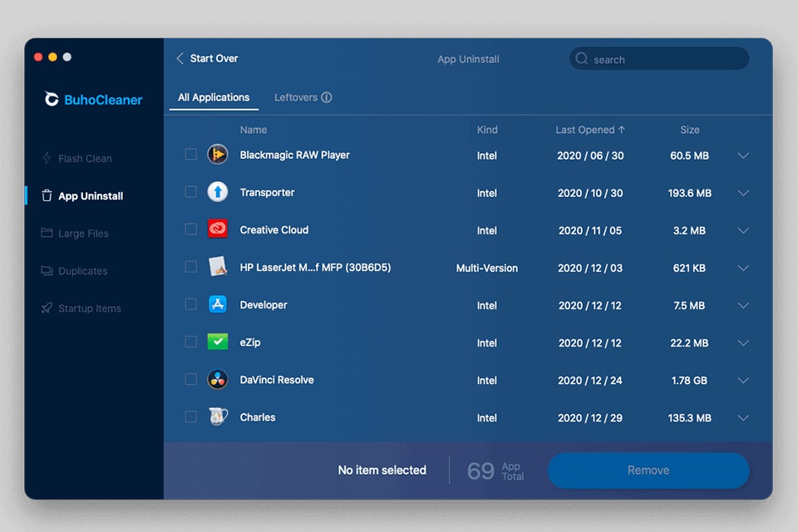798x532 pixels.
Task: Click the 1.78 GB size value
Action: pos(689,380)
